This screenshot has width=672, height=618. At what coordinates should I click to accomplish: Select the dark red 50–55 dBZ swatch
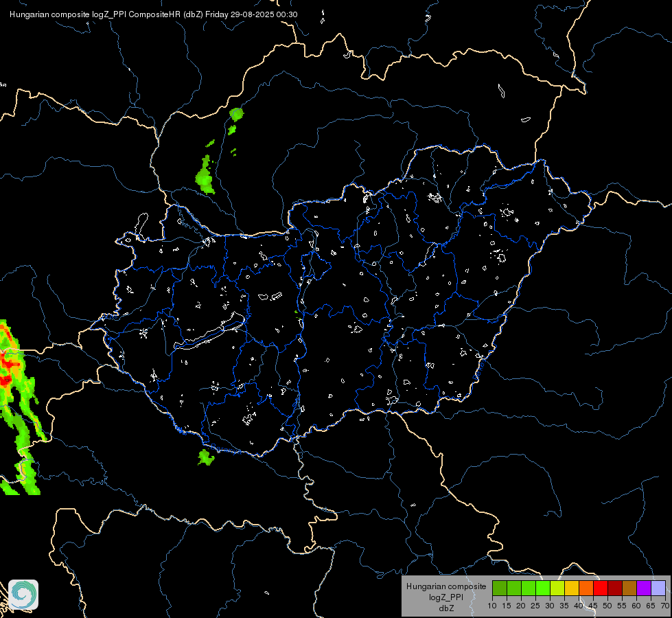[615, 588]
